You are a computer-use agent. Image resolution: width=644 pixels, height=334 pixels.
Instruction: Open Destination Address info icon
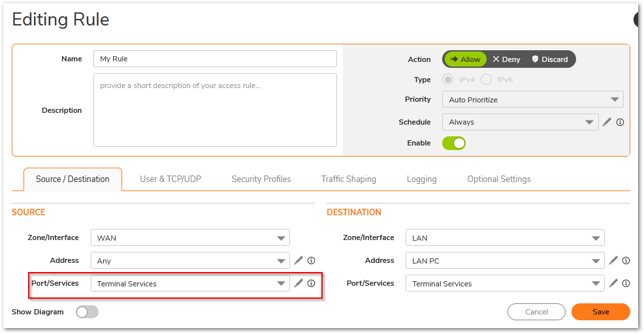pyautogui.click(x=626, y=260)
